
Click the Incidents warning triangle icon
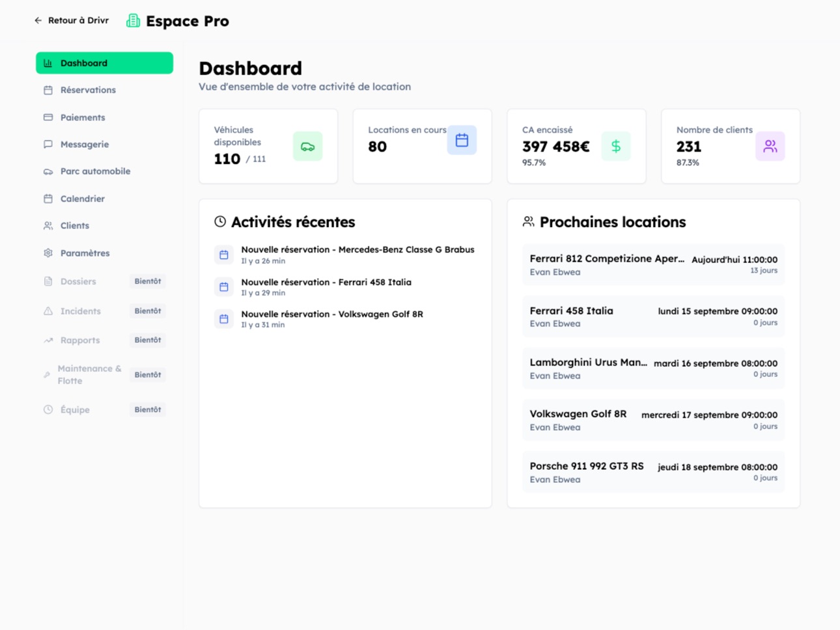48,311
